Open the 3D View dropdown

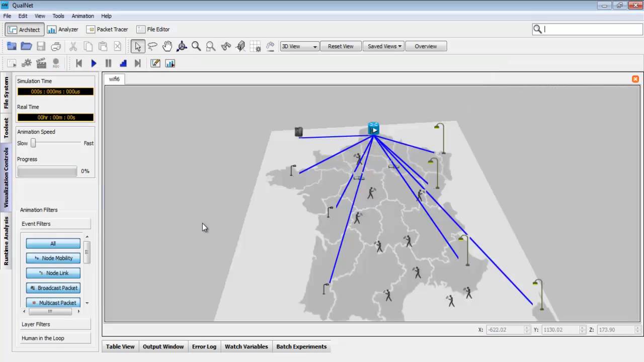pos(299,46)
